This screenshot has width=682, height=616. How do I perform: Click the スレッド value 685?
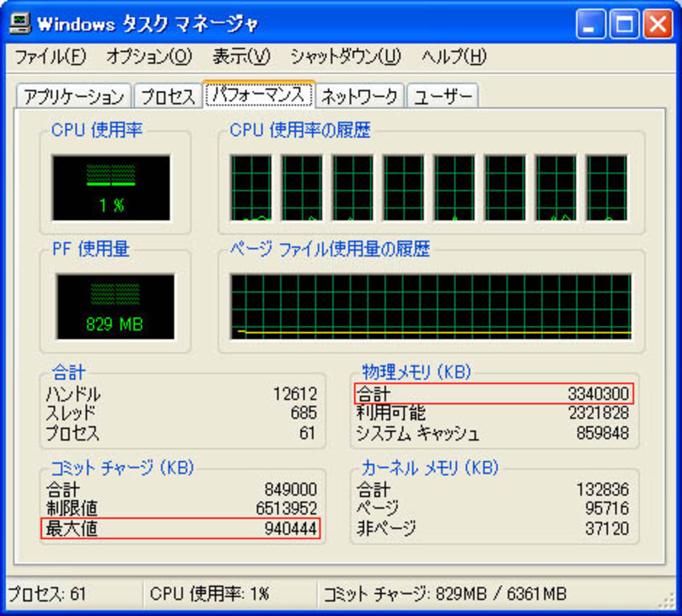pyautogui.click(x=303, y=412)
